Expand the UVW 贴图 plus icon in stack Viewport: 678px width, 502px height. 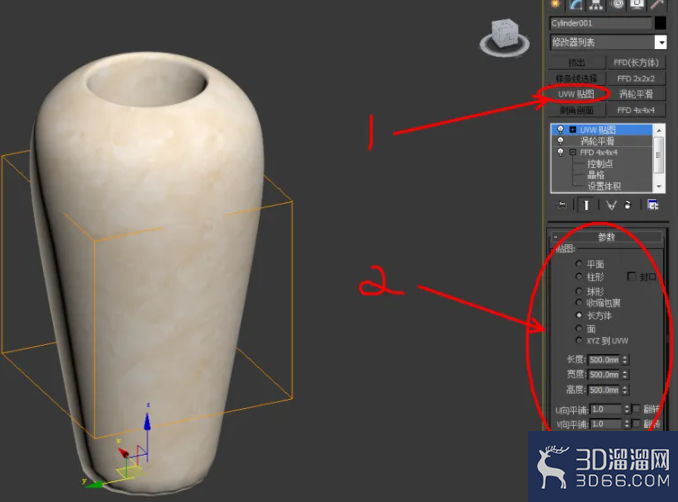pos(572,129)
